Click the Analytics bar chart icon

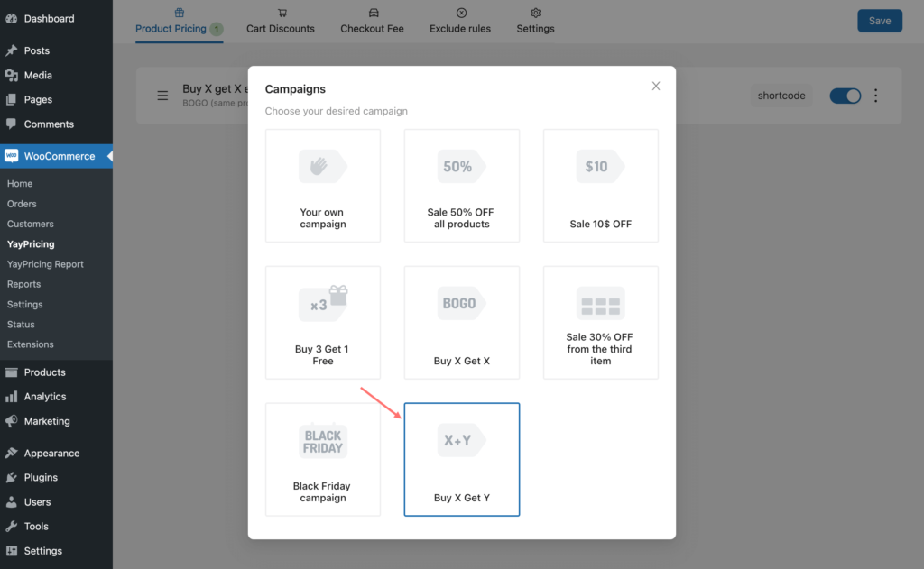coord(11,397)
